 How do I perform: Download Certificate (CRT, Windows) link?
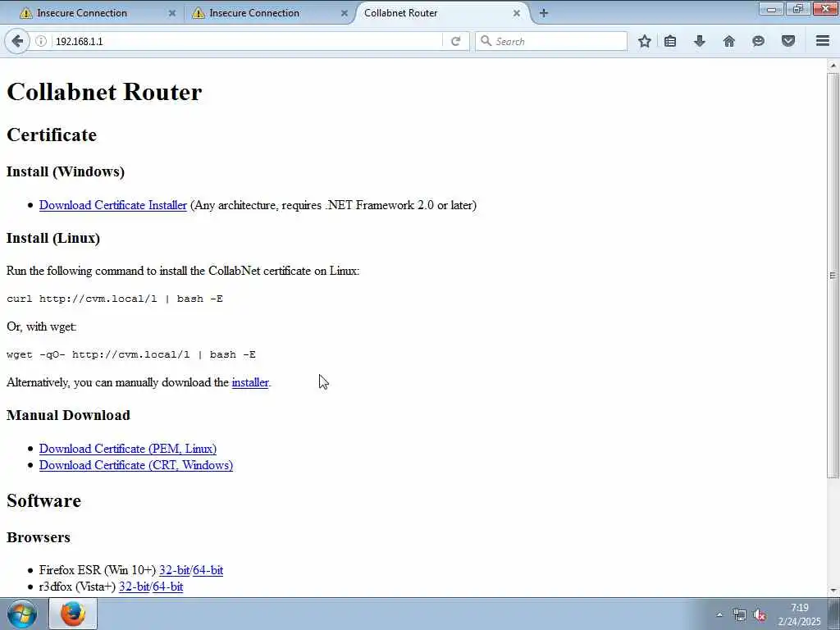(136, 465)
